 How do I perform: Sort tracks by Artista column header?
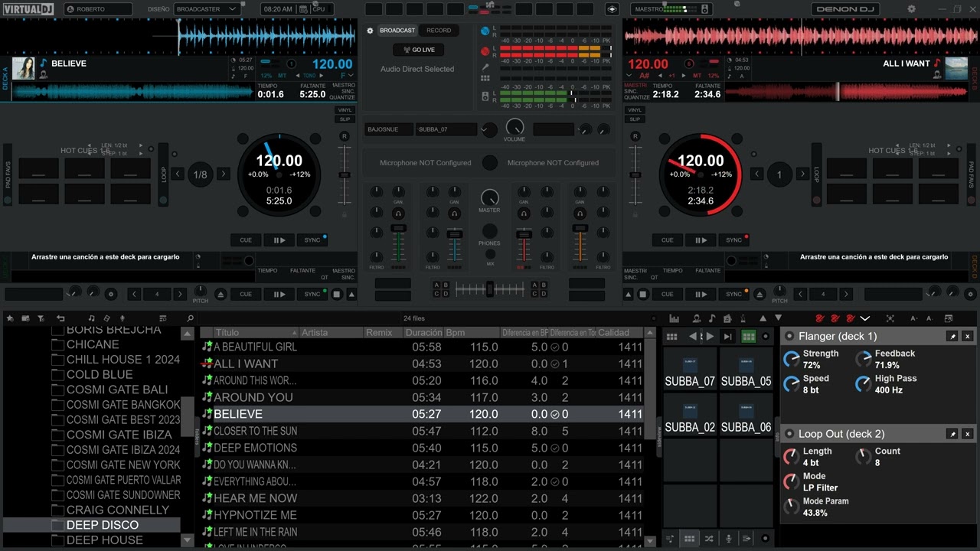[332, 332]
